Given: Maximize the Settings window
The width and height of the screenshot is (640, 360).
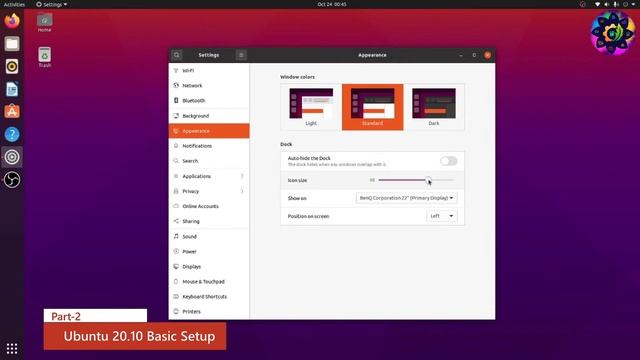Looking at the screenshot, I should [474, 55].
